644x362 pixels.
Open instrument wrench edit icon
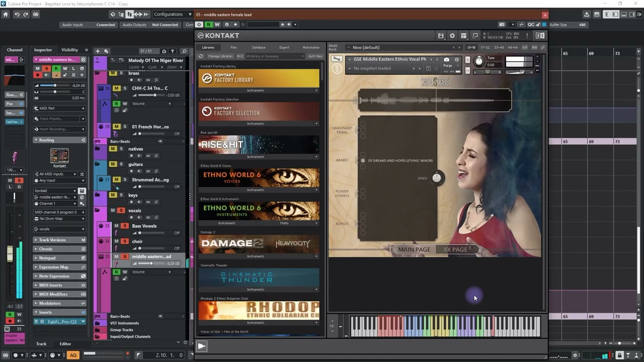(337, 59)
